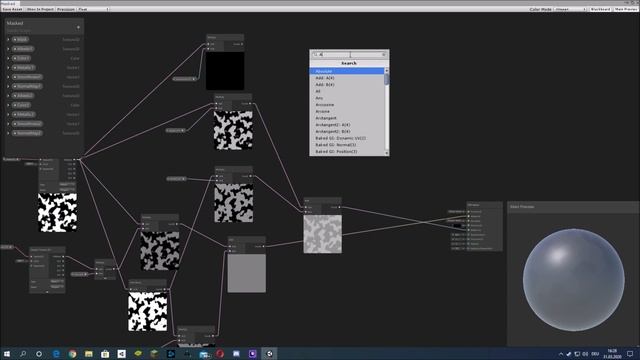Toggle the Blackboard button
The image size is (640, 360).
coord(600,9)
